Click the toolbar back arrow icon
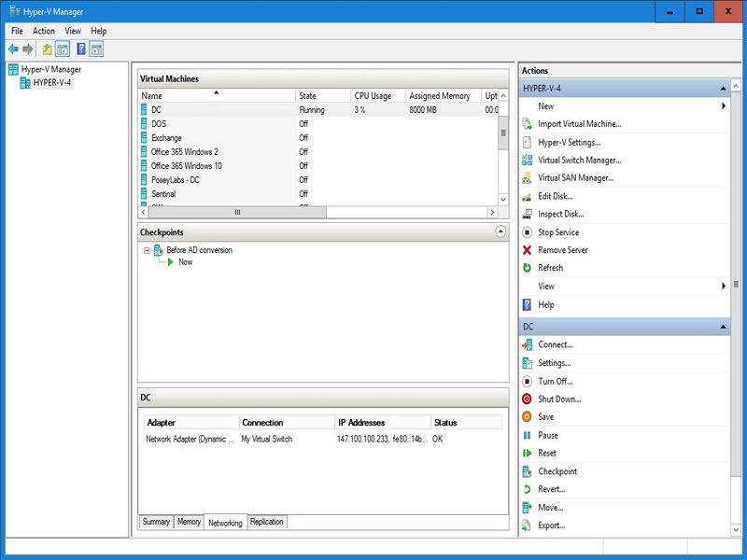 (13, 49)
